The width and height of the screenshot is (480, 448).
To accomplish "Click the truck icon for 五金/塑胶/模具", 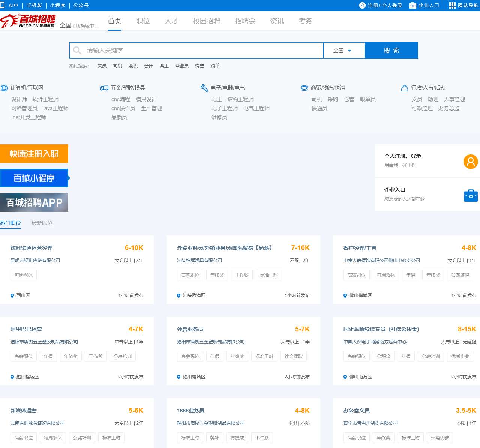I will 104,88.
